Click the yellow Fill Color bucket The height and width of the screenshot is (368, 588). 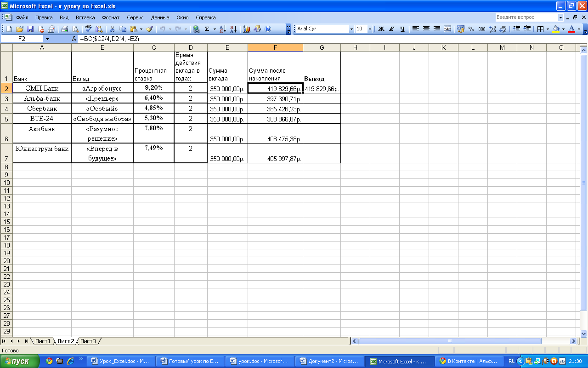point(556,29)
